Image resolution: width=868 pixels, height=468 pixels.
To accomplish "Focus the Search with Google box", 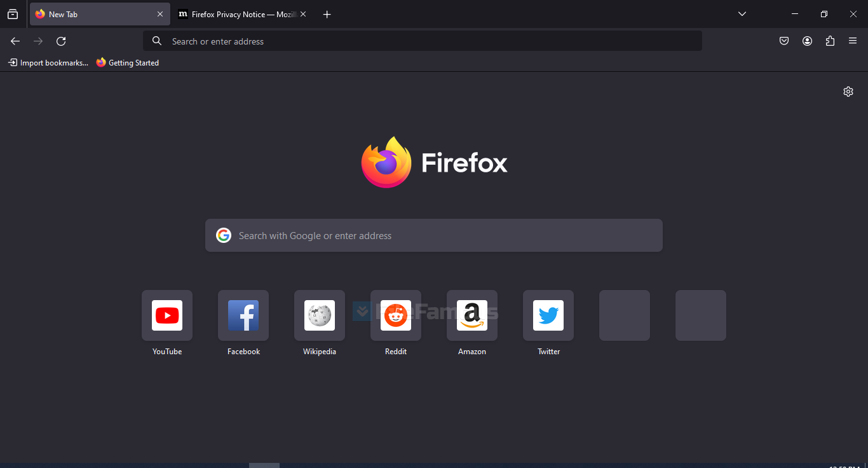I will click(x=434, y=235).
